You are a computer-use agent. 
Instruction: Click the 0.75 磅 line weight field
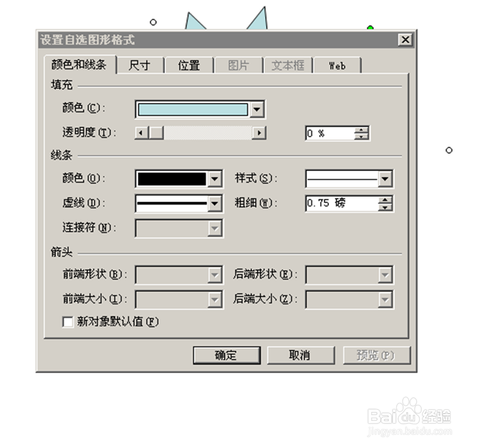[342, 203]
